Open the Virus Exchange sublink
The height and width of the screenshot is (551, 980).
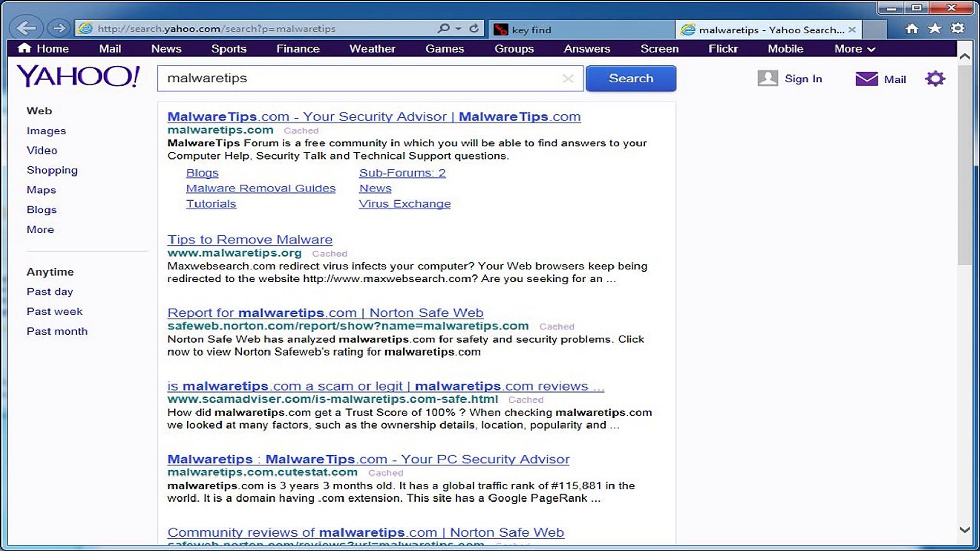point(405,204)
